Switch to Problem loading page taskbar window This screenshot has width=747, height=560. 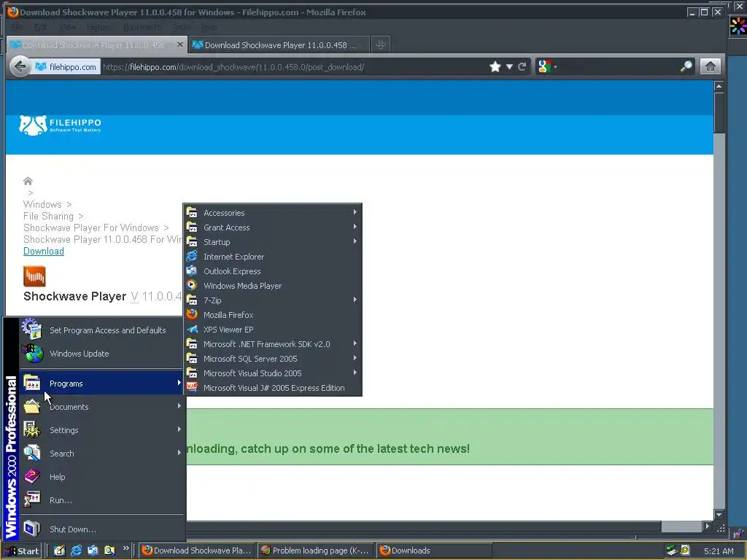coord(316,551)
